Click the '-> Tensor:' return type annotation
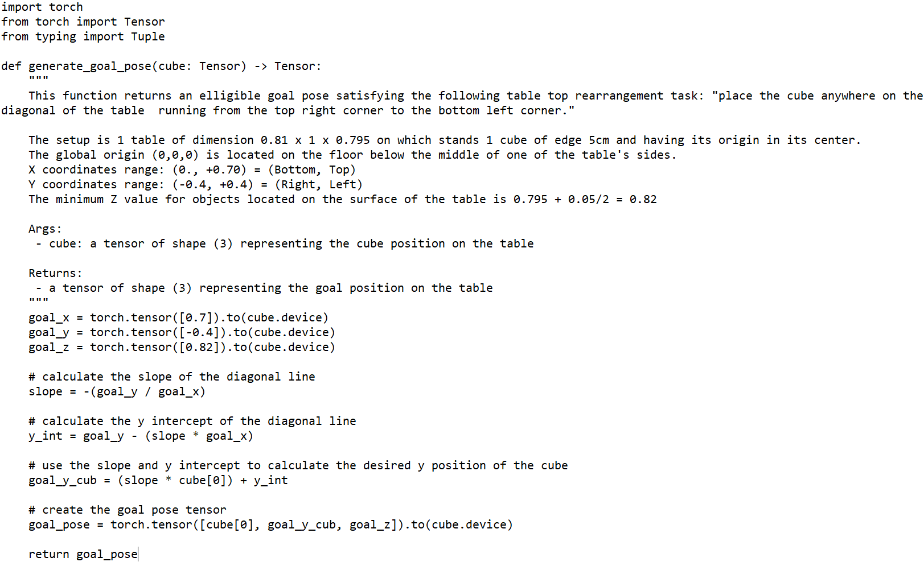The height and width of the screenshot is (566, 924). point(288,66)
